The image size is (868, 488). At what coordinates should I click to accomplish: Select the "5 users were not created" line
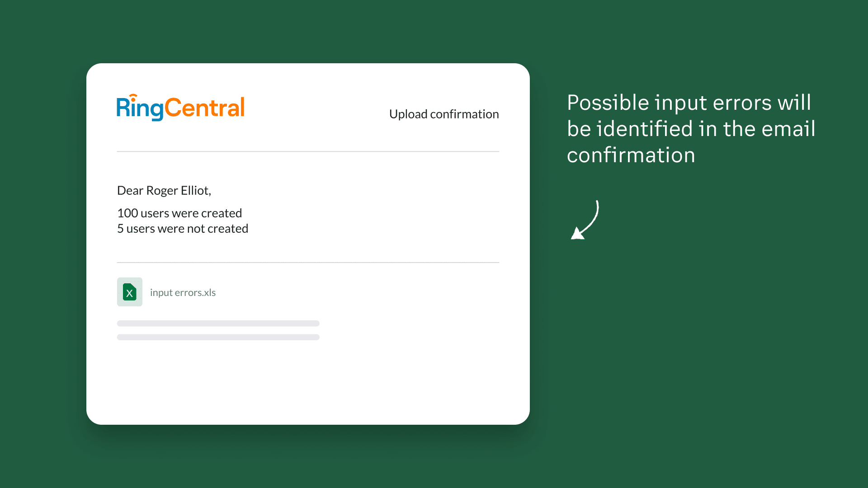pos(183,228)
